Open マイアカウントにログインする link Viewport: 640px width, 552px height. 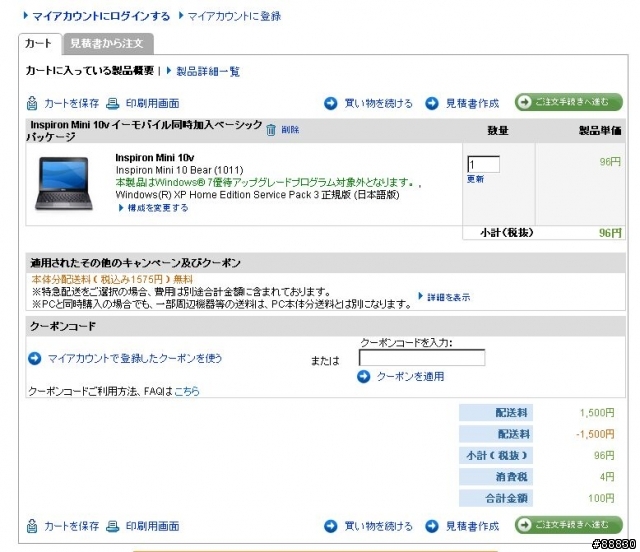coord(101,16)
